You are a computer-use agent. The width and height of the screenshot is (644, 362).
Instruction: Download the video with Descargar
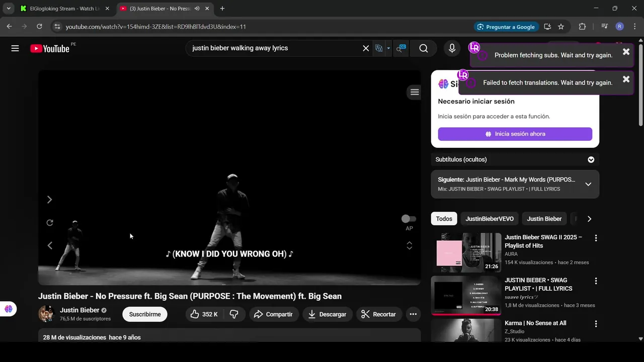(327, 314)
